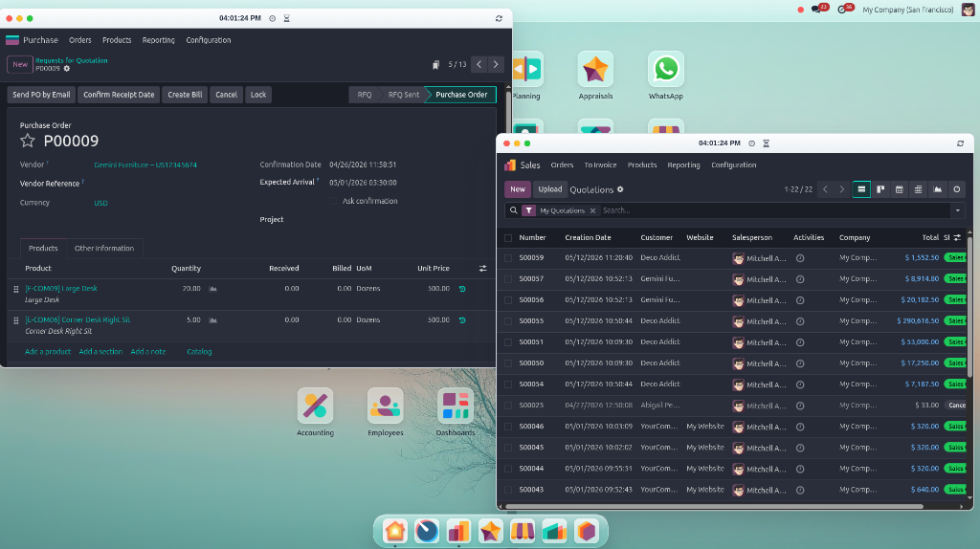Click Send PO by Email button
Viewport: 980px width, 549px height.
click(x=41, y=95)
